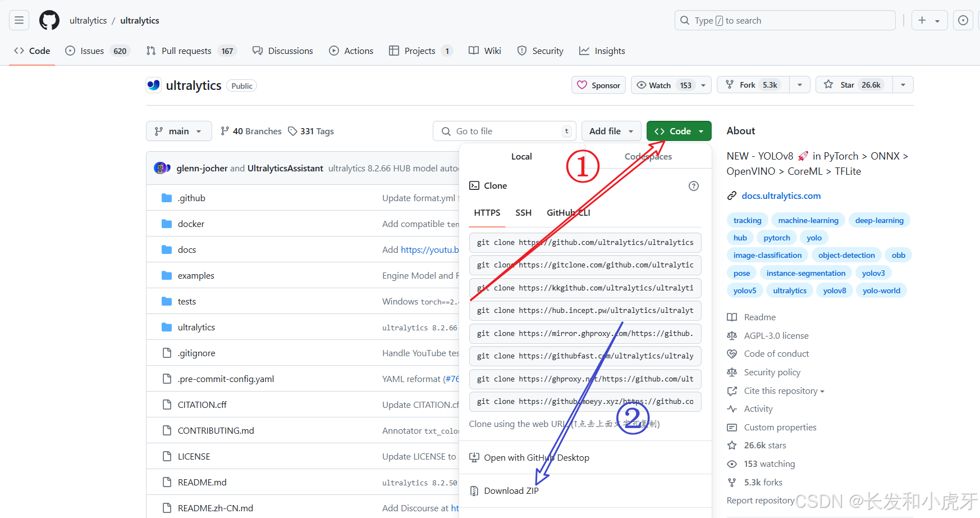Viewport: 980px width, 518px height.
Task: Select the GitHub CLI clone option
Action: tap(568, 212)
